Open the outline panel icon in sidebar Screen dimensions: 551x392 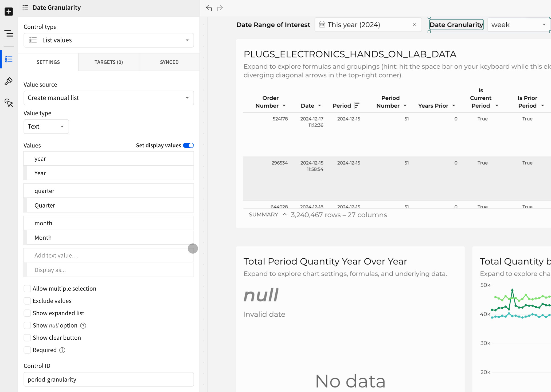coord(9,34)
